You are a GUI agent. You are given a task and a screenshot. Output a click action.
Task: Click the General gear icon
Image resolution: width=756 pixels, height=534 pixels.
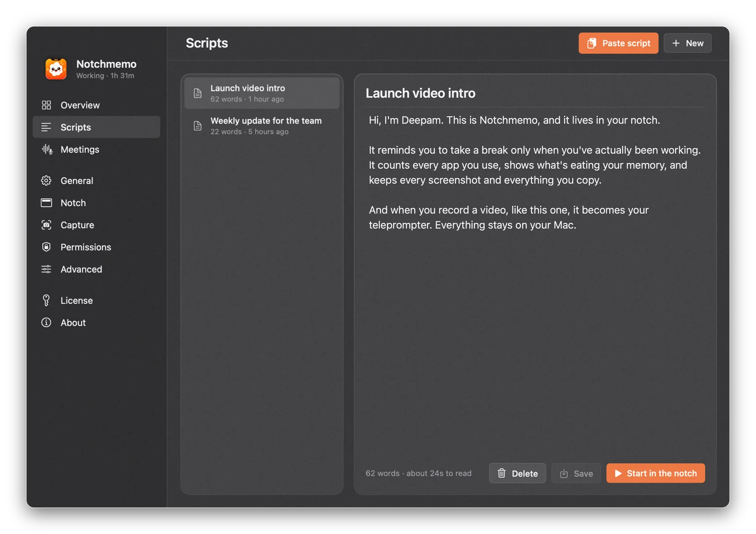[x=46, y=180]
